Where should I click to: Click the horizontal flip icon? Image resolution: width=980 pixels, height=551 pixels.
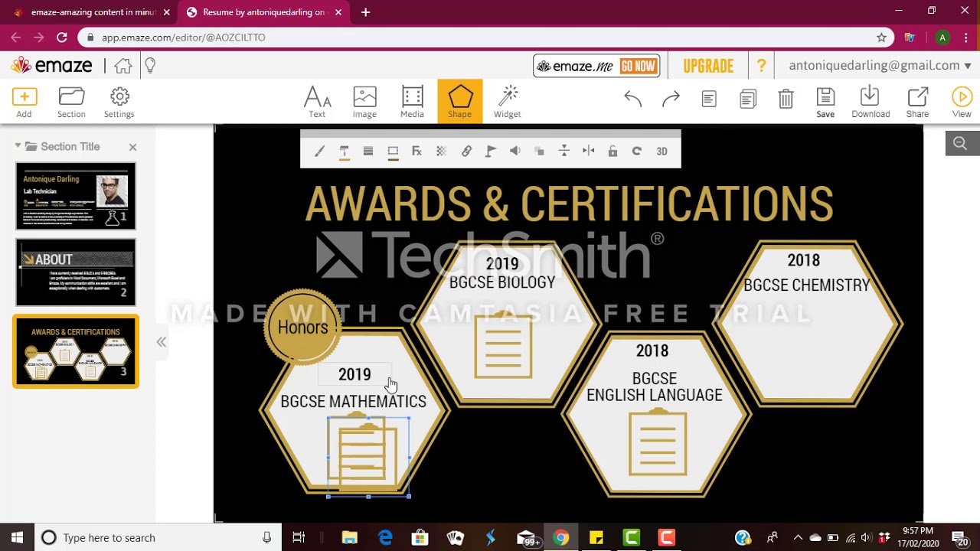589,152
